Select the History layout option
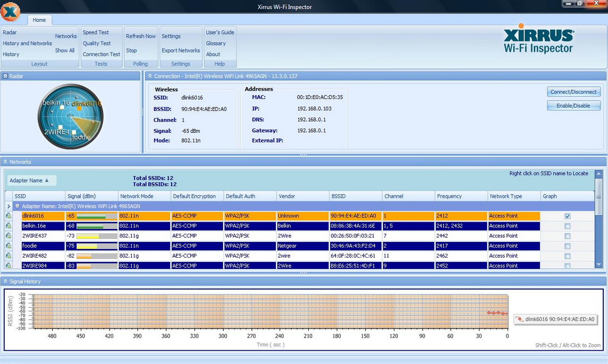608x364 pixels. point(11,54)
